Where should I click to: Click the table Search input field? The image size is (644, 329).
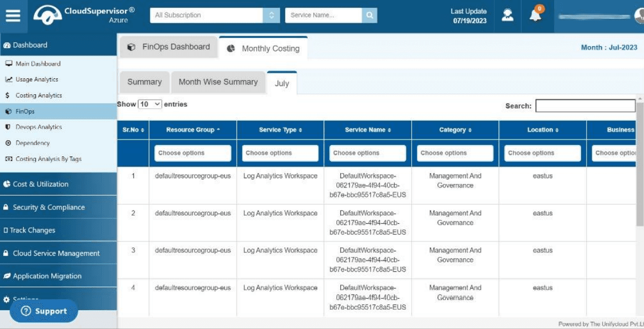pyautogui.click(x=585, y=106)
